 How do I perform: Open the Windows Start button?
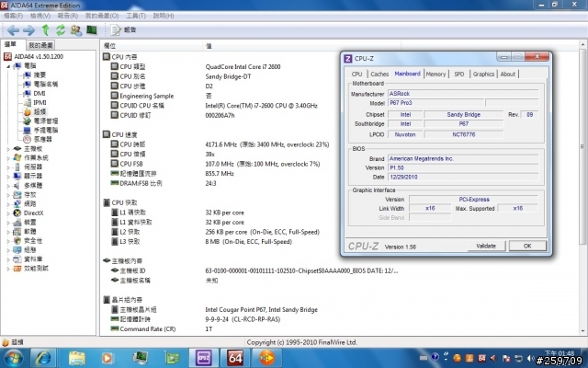tap(14, 358)
